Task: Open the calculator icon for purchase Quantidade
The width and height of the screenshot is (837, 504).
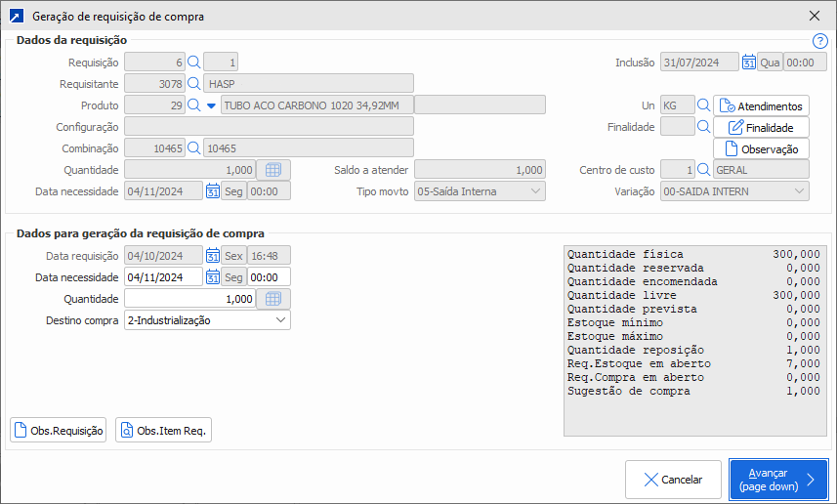Action: coord(273,299)
